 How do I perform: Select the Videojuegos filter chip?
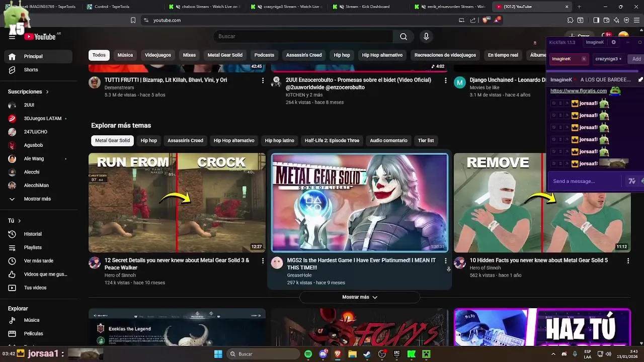(158, 55)
